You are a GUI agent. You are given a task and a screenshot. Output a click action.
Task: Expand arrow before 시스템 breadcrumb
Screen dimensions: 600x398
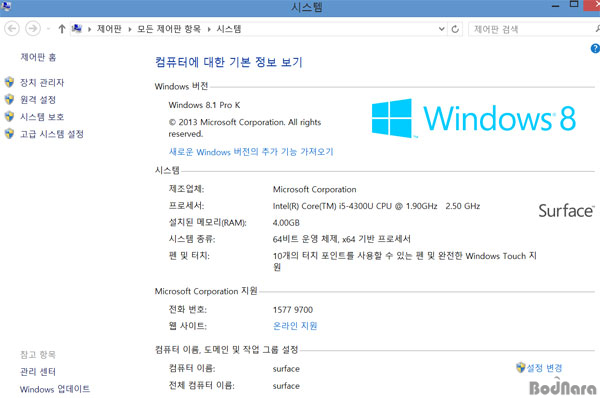209,29
